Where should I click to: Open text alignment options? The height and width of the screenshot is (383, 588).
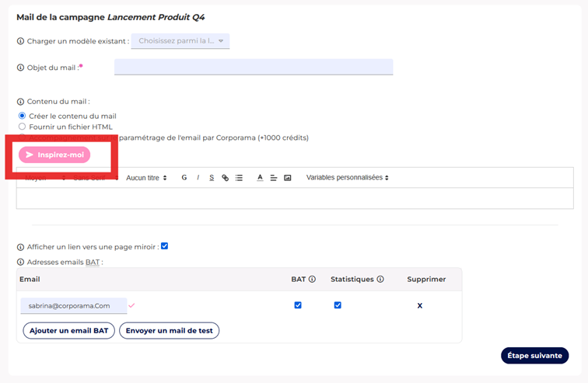274,178
